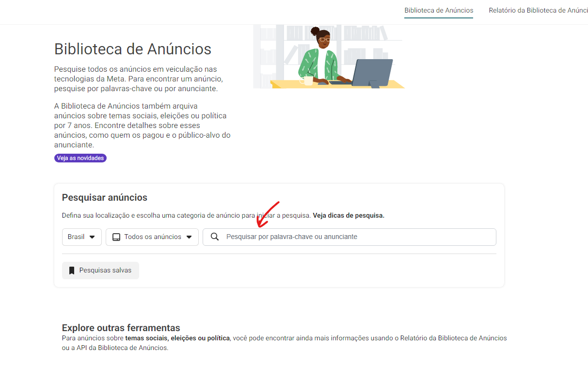
Task: Focus the keyword or advertiser search field
Action: (350, 237)
